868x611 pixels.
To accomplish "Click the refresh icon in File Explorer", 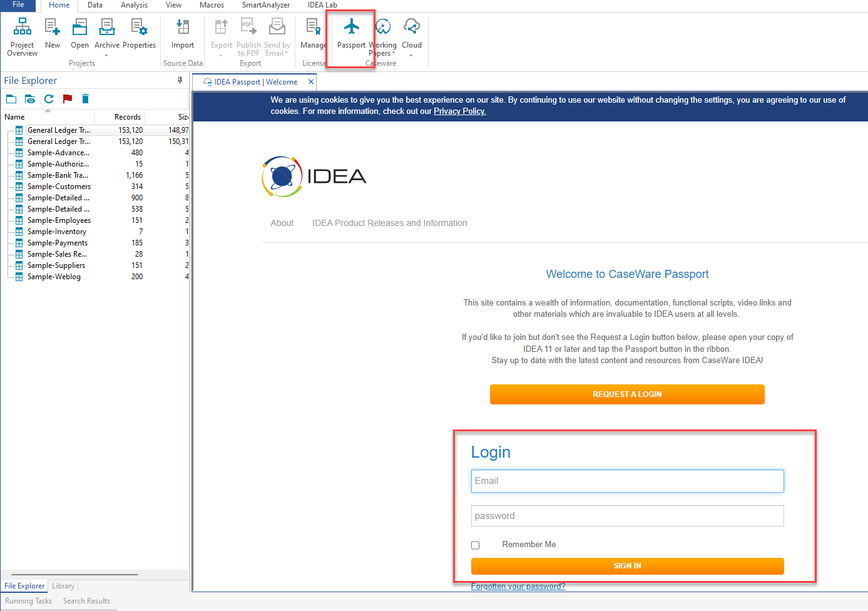I will tap(49, 99).
